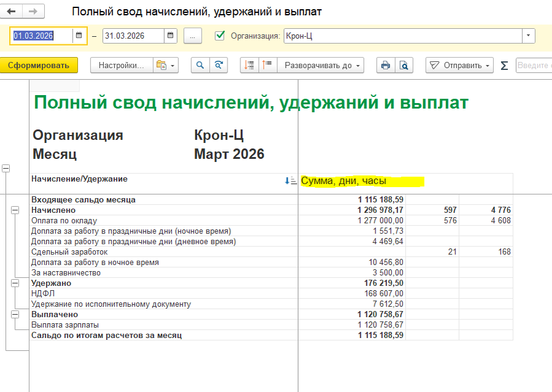The image size is (552, 392).
Task: Collapse the Начислено group
Action: pyautogui.click(x=15, y=210)
